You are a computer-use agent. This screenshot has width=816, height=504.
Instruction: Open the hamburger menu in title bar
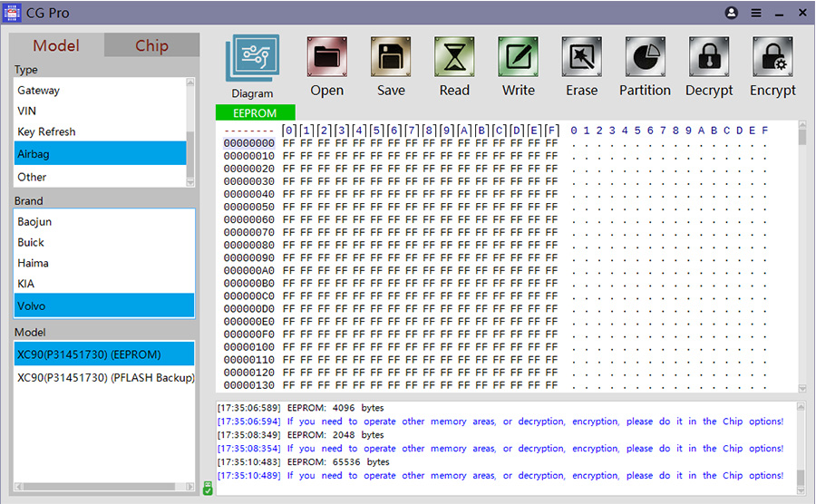[x=756, y=14]
